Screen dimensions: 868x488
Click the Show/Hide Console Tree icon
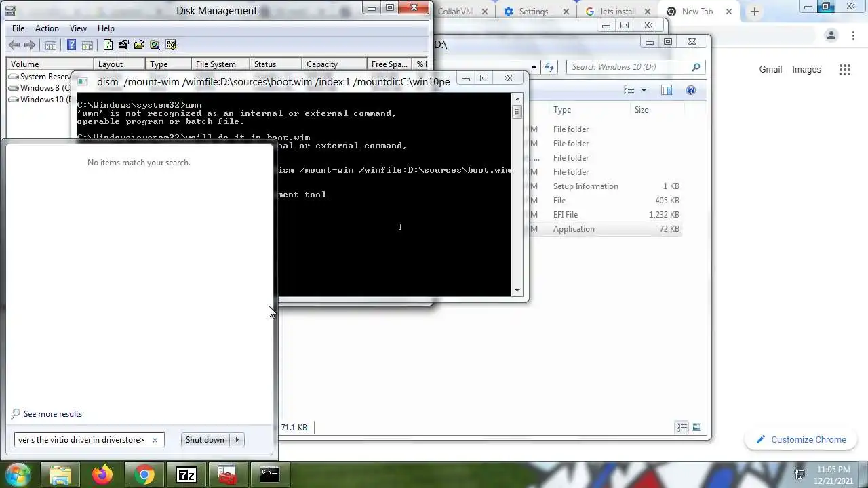[x=50, y=45]
